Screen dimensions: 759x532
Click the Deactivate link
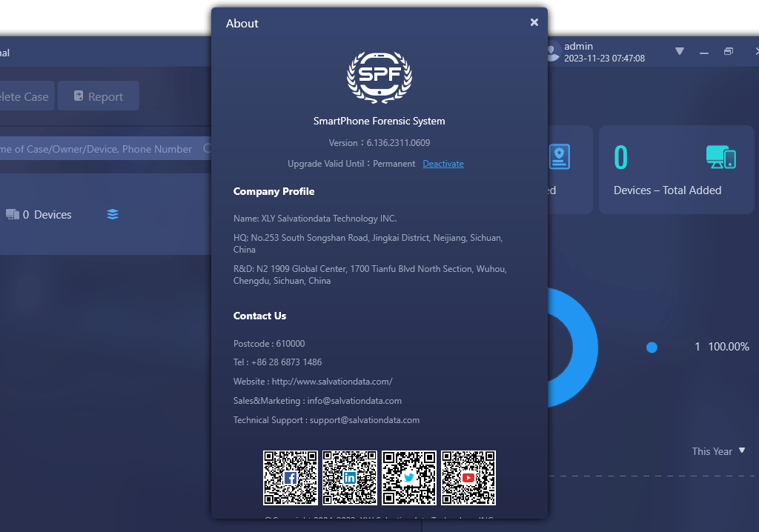point(443,164)
